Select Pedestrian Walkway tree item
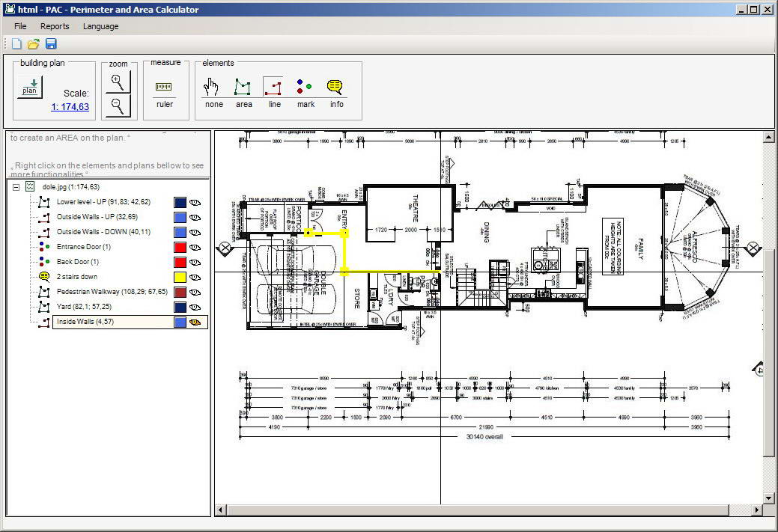 [112, 292]
